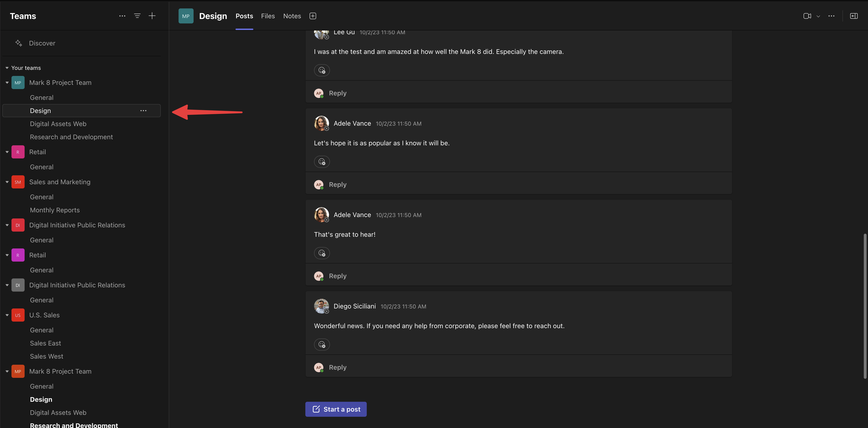Switch to the Notes tab
Viewport: 868px width, 428px height.
pyautogui.click(x=292, y=16)
